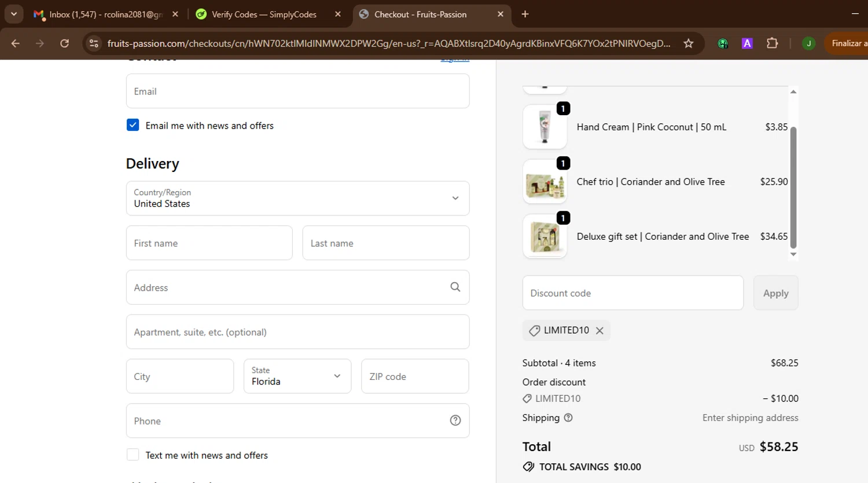Open the Country/Region dropdown
868x483 pixels.
(297, 198)
